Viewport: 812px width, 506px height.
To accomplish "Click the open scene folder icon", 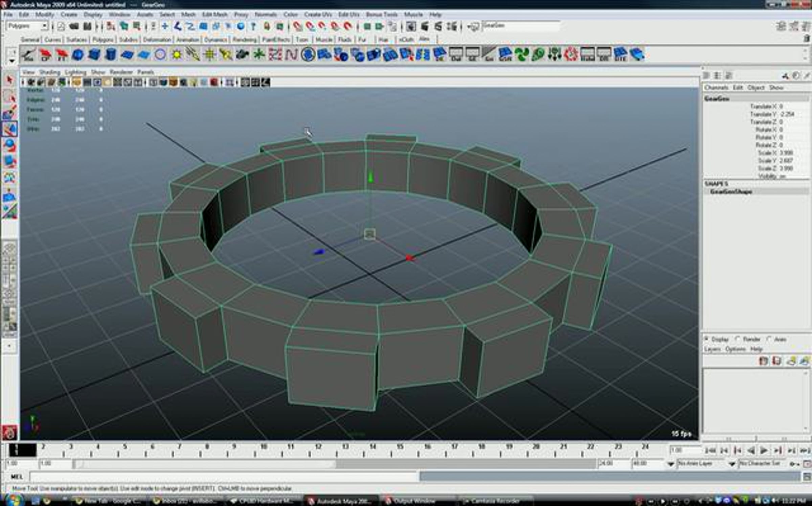I will pos(74,26).
